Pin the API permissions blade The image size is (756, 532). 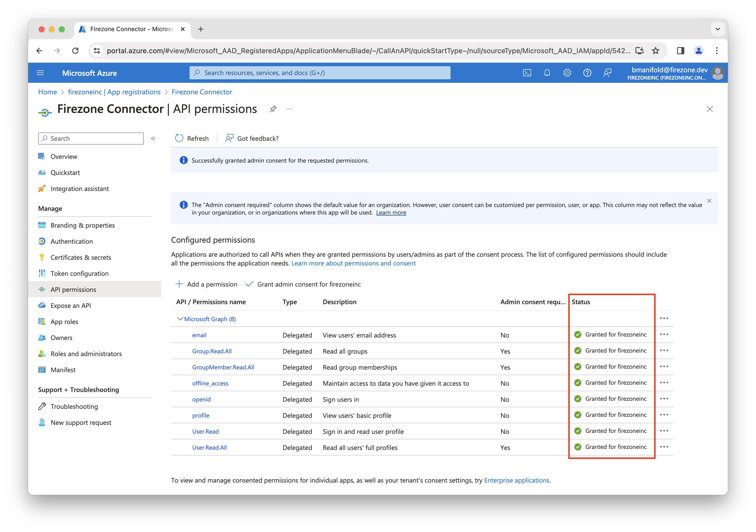(x=273, y=109)
